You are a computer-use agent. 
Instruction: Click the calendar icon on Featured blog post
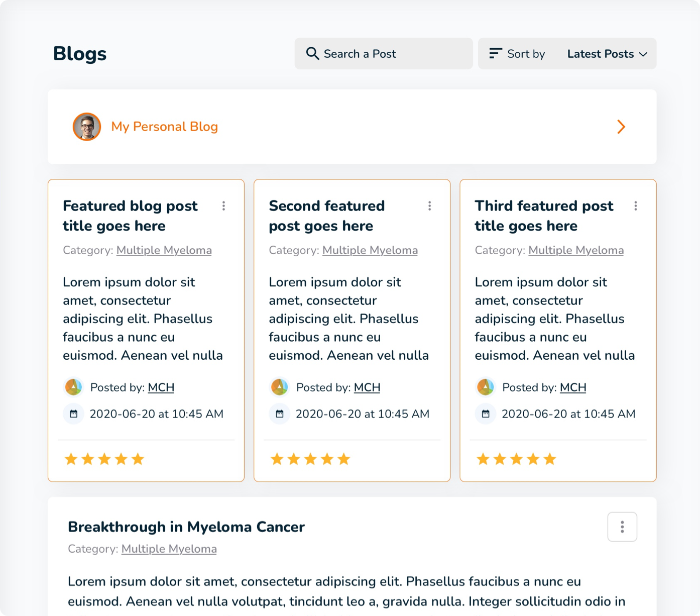click(74, 414)
